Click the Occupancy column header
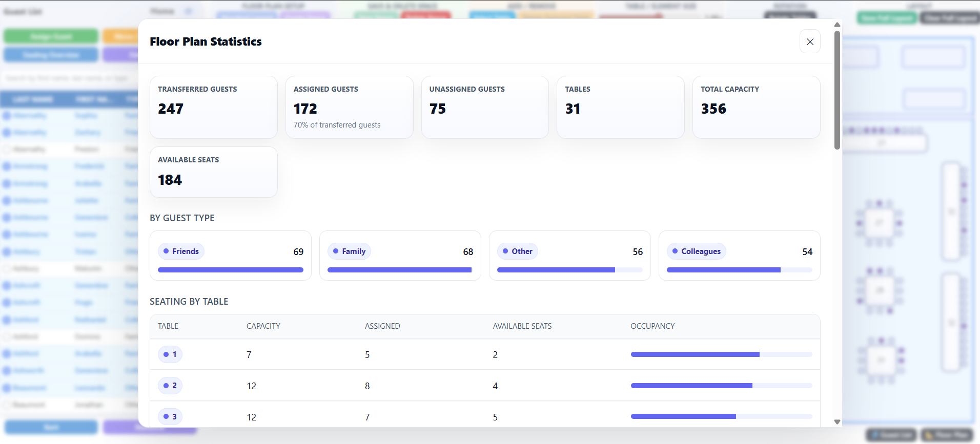The width and height of the screenshot is (980, 444). pyautogui.click(x=652, y=326)
